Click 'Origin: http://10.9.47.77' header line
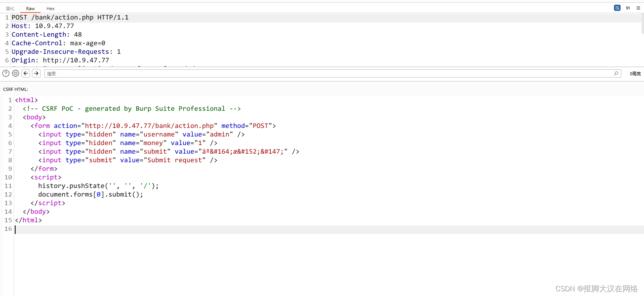Image resolution: width=644 pixels, height=296 pixels. click(x=60, y=60)
